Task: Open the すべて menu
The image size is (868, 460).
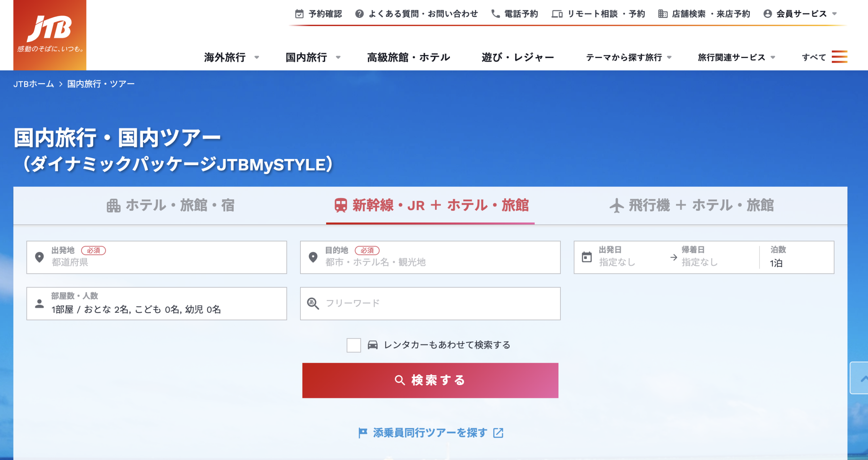Action: (825, 57)
